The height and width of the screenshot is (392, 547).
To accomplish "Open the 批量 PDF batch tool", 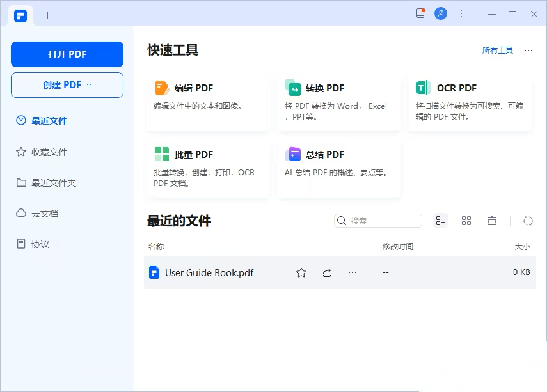I will point(208,169).
